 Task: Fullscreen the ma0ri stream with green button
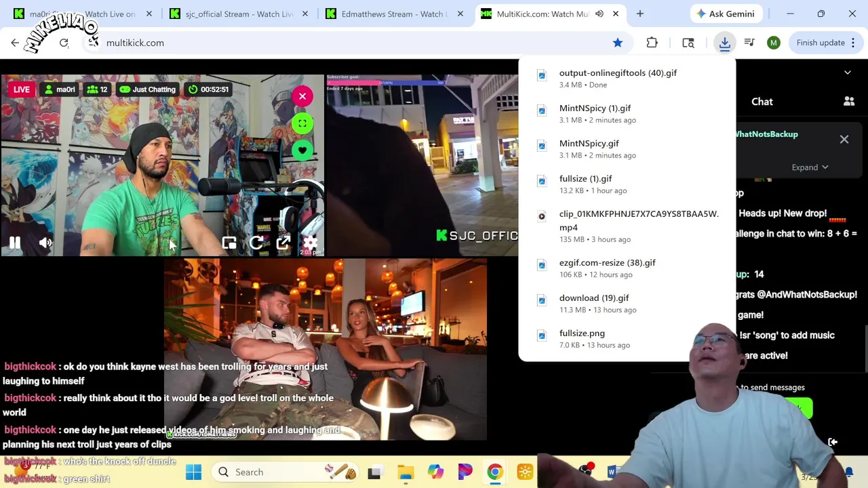click(302, 123)
